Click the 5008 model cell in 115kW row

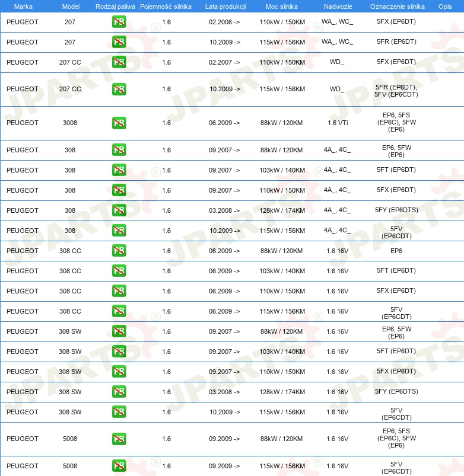[x=70, y=466]
